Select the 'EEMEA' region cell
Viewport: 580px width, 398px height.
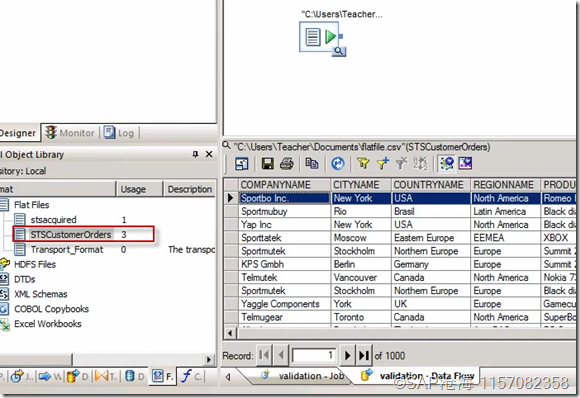click(x=506, y=238)
